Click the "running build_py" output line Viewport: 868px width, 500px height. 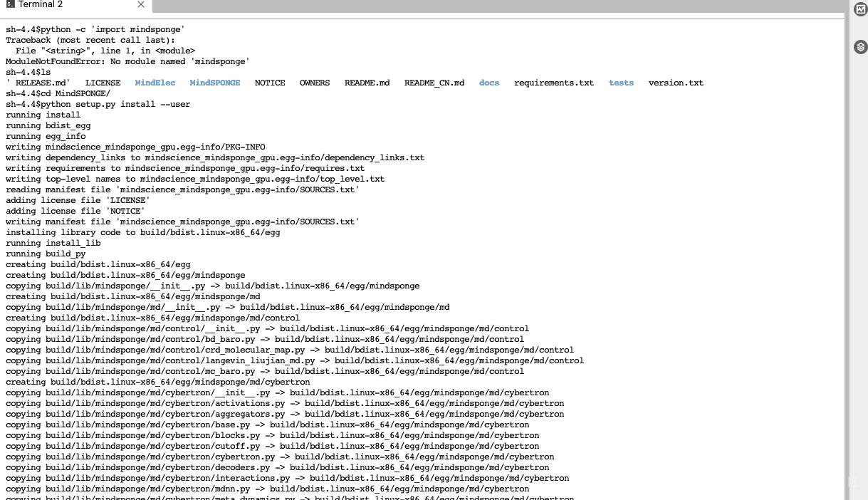click(x=46, y=254)
